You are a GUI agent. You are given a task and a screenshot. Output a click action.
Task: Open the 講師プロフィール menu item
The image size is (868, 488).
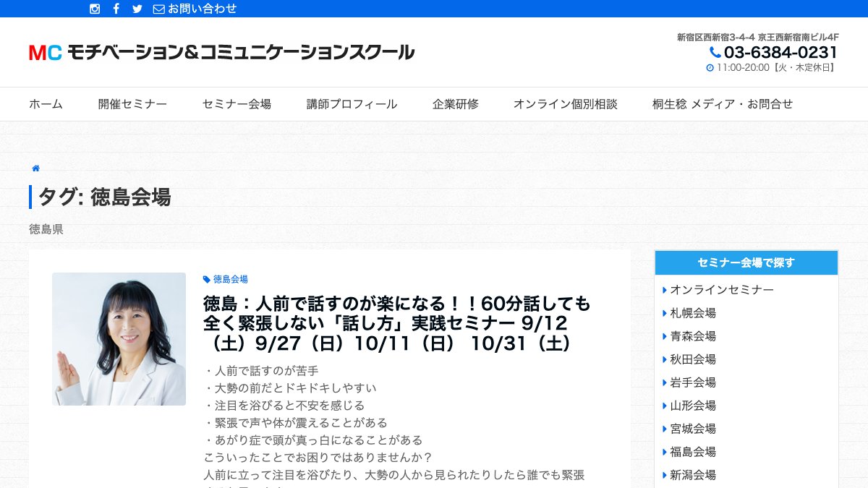coord(352,104)
